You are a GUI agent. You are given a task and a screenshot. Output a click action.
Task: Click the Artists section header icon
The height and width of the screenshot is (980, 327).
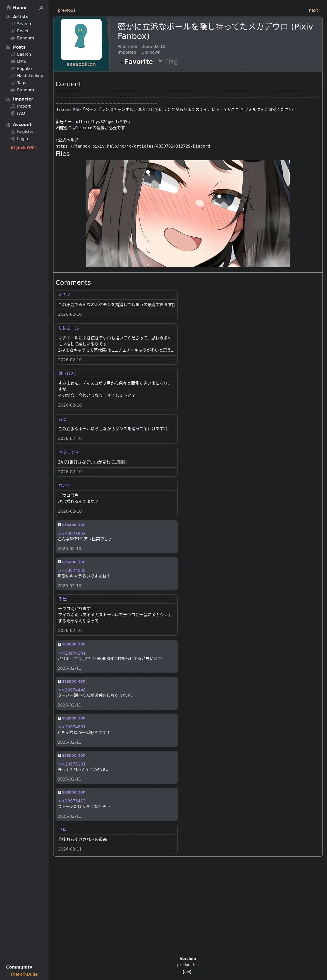[x=9, y=17]
